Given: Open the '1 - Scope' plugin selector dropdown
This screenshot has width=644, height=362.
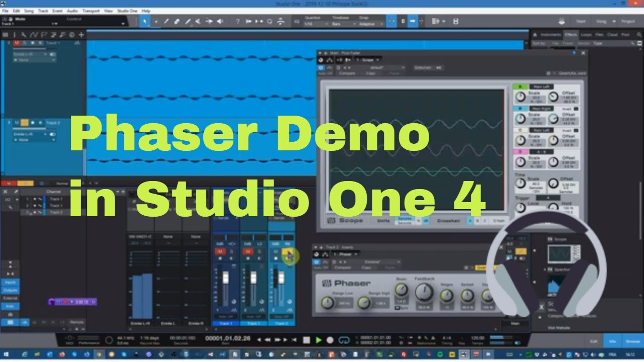Looking at the screenshot, I should pyautogui.click(x=368, y=60).
